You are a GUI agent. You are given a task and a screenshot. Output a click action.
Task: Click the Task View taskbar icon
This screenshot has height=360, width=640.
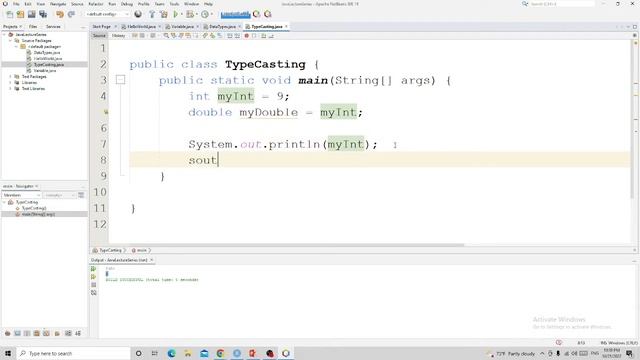tap(155, 353)
